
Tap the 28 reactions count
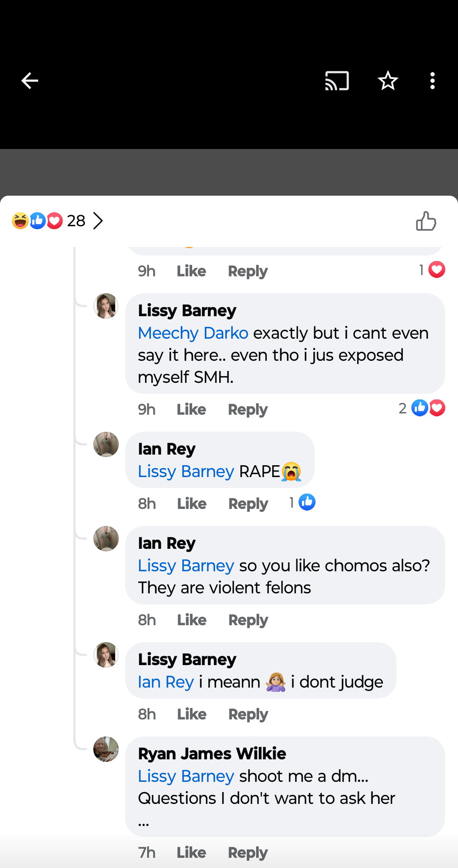click(x=76, y=220)
